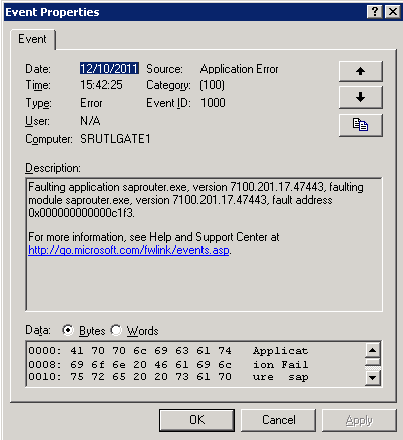Viewport: 403px width, 440px height.
Task: Click the OK button
Action: point(197,420)
